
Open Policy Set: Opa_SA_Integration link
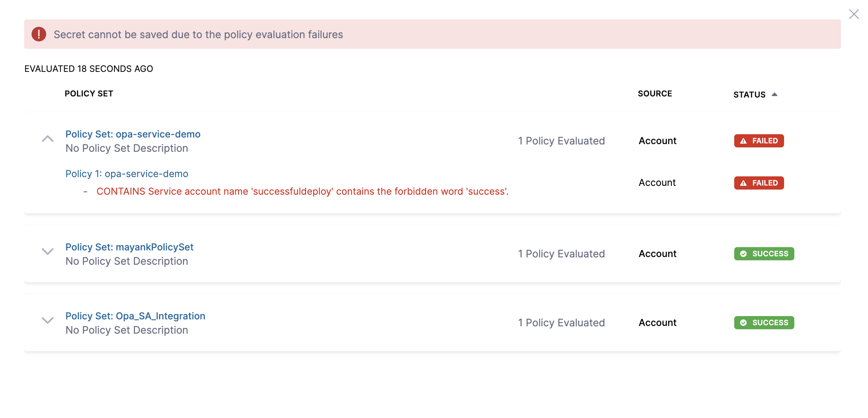point(135,316)
